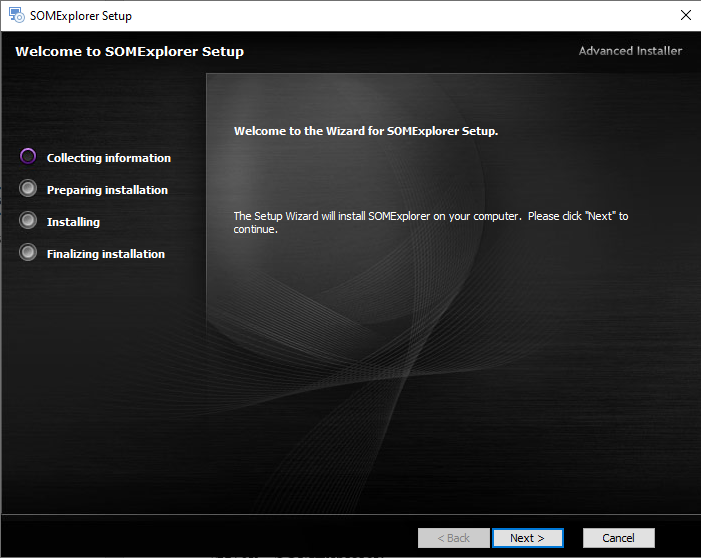Select the Finalizing installation step label
This screenshot has height=558, width=701.
105,254
